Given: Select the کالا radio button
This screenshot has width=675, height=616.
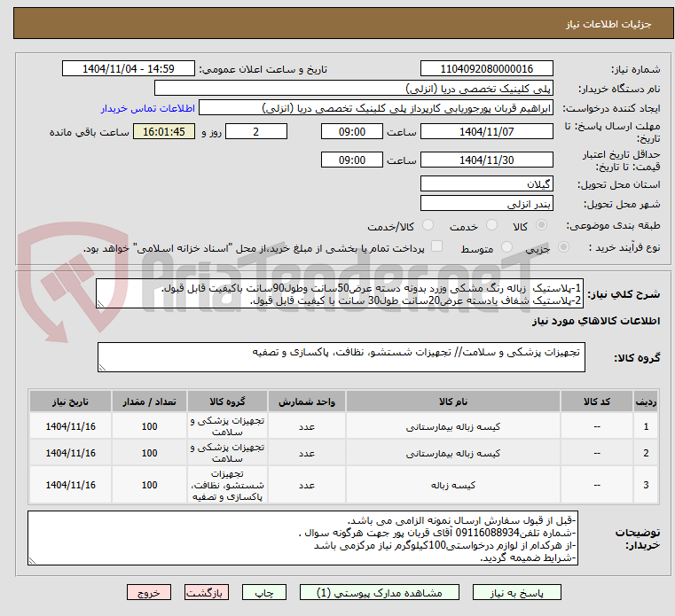Looking at the screenshot, I should (x=541, y=225).
